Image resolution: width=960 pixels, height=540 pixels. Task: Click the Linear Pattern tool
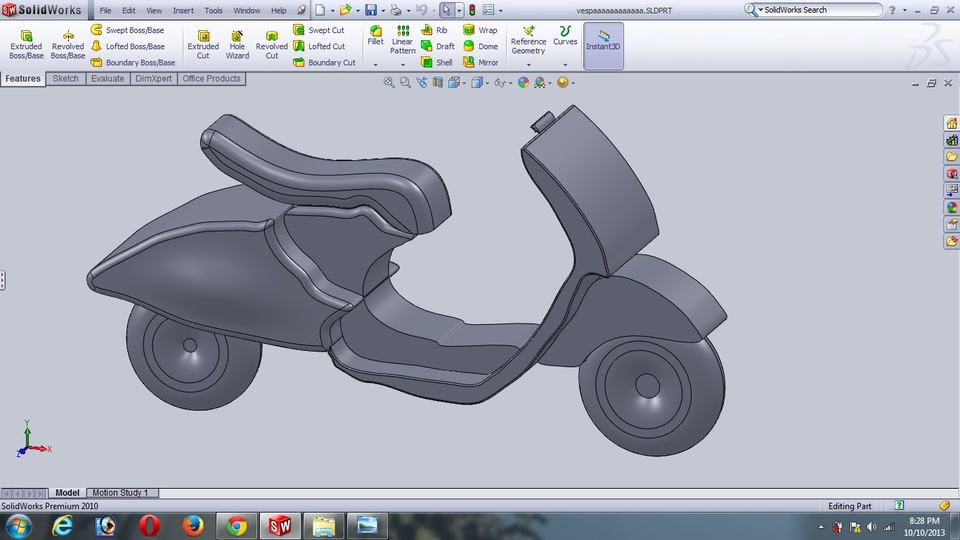[402, 40]
